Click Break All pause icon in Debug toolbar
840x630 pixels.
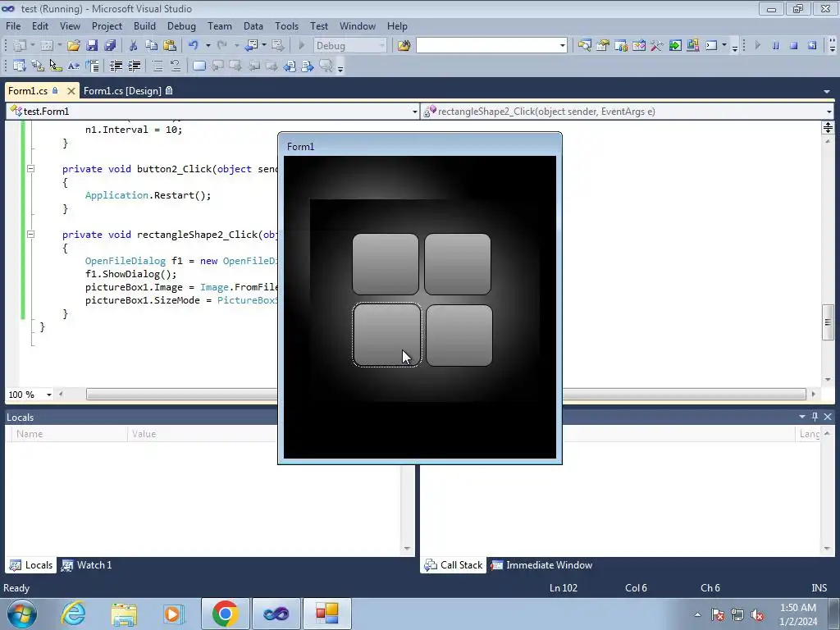[776, 46]
